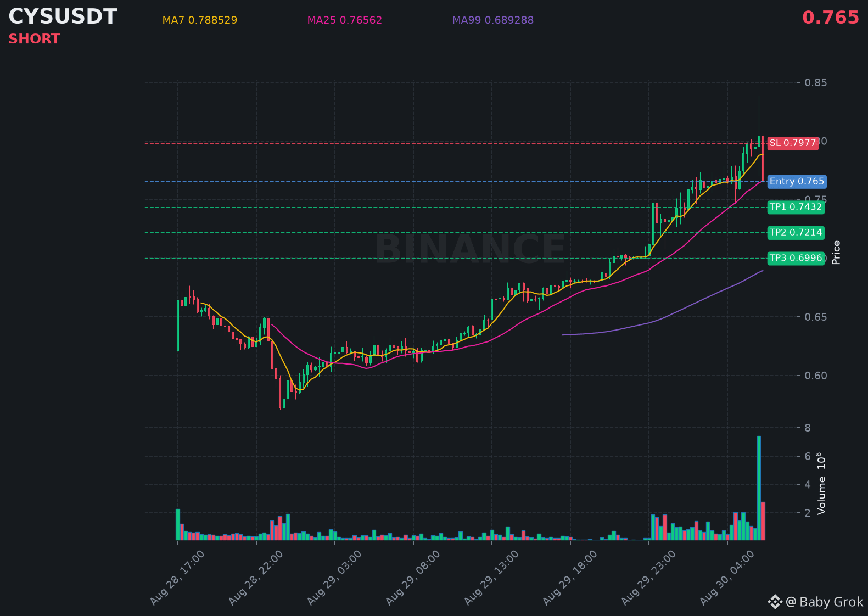Click the 2 tick on volume axis

tap(808, 513)
